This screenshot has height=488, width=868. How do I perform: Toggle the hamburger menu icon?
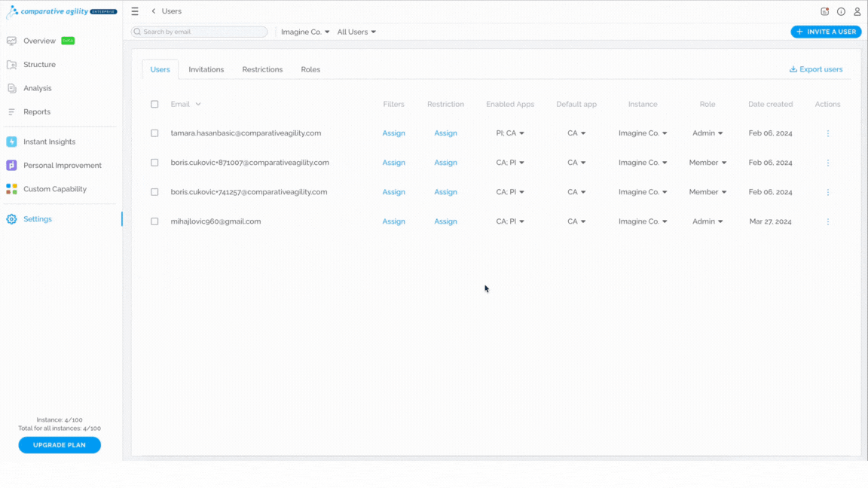click(x=135, y=11)
